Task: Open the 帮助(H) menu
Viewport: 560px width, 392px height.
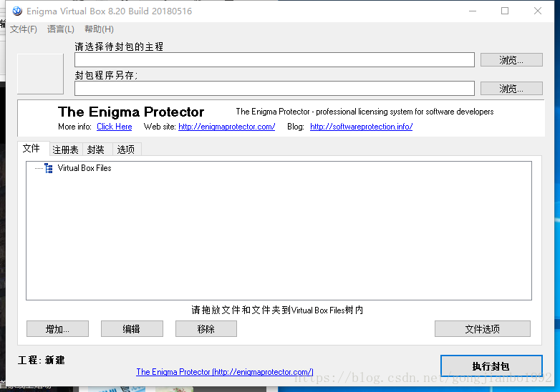Action: (x=99, y=29)
